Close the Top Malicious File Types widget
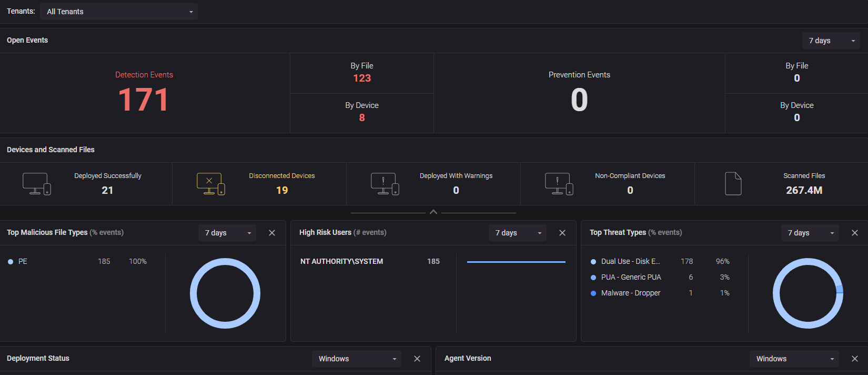 point(272,233)
